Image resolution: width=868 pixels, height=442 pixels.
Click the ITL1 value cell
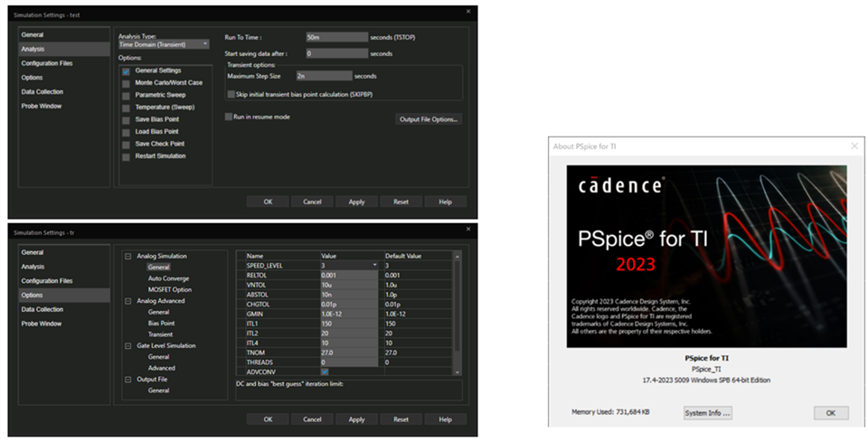tap(349, 324)
